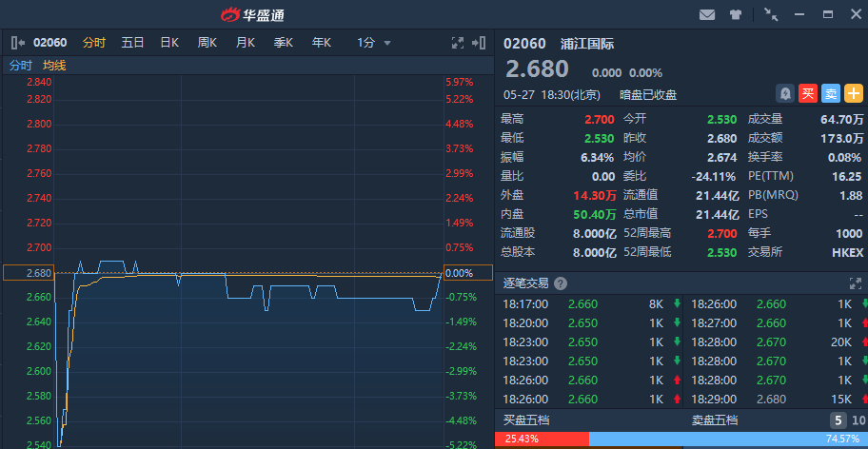Click the 每手 1000 value
Viewport: 868px width, 449px height.
(x=849, y=233)
